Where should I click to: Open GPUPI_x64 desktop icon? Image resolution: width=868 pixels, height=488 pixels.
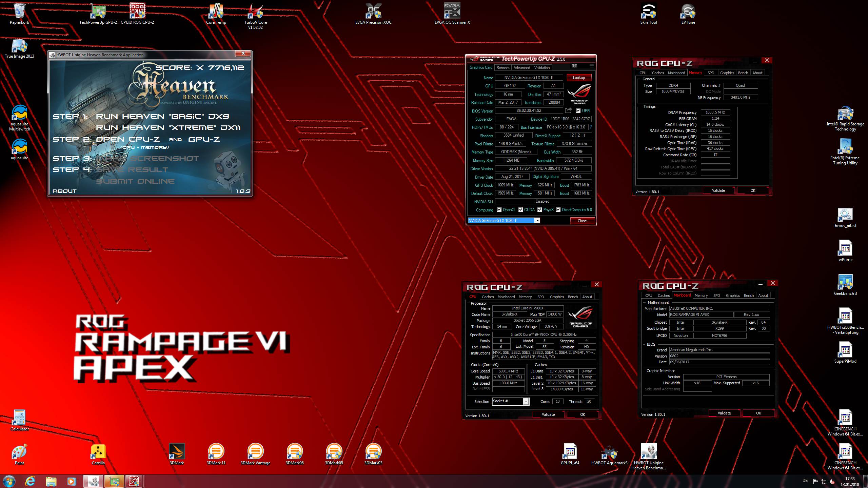pos(570,454)
